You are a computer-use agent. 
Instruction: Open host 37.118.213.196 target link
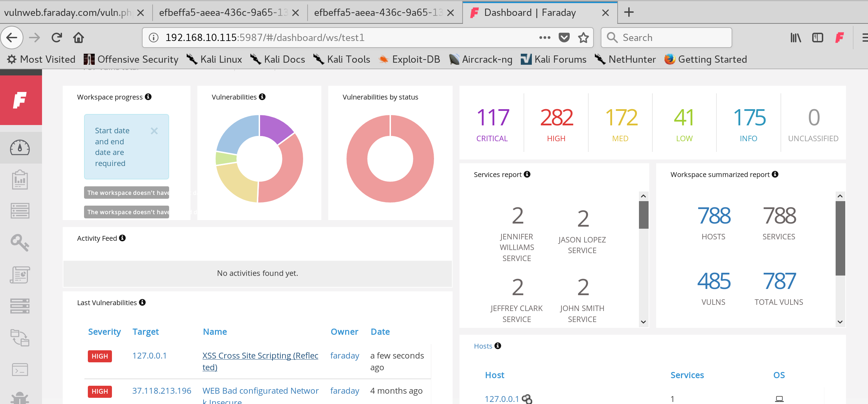click(162, 391)
